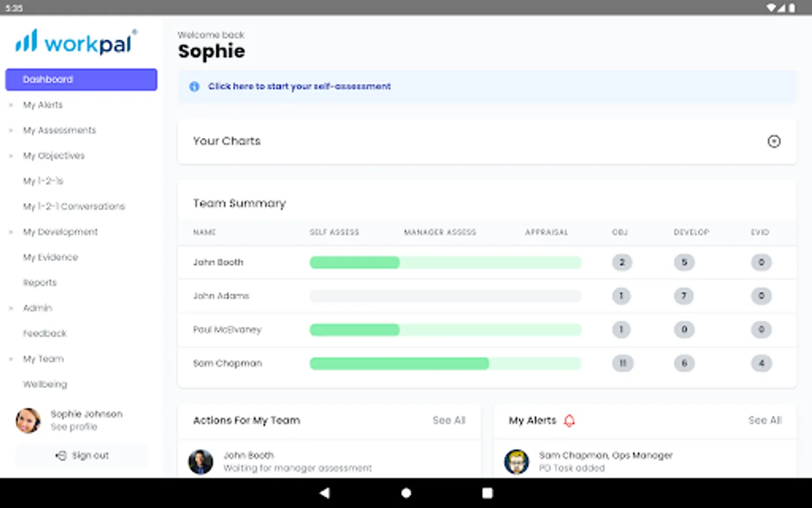
Task: Click the My Alerts bell icon
Action: coord(570,421)
